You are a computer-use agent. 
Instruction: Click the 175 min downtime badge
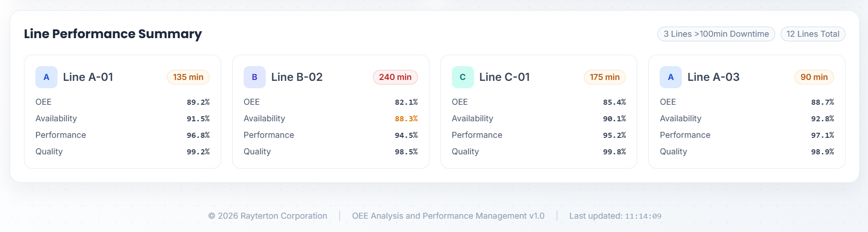(605, 77)
